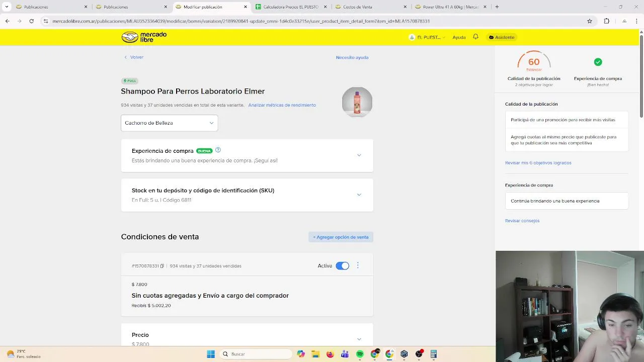
Task: Switch to Power Ultra 41 A 60kg tab
Action: click(x=450, y=7)
